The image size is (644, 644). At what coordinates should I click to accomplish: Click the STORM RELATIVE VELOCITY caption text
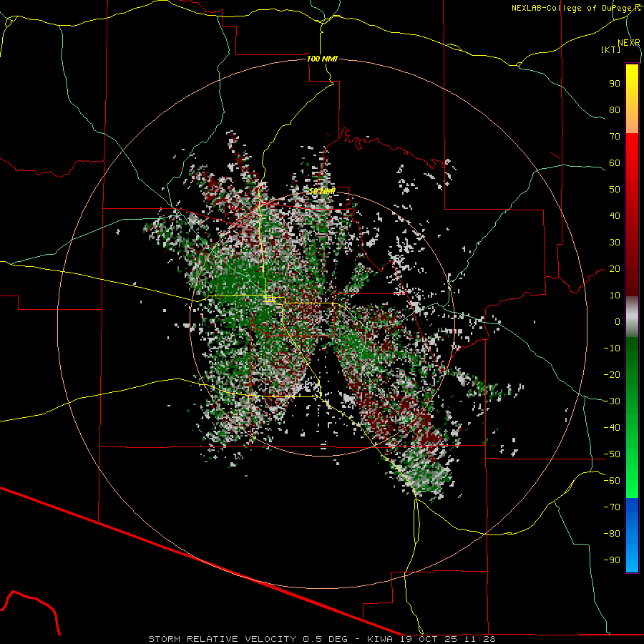pos(321,639)
